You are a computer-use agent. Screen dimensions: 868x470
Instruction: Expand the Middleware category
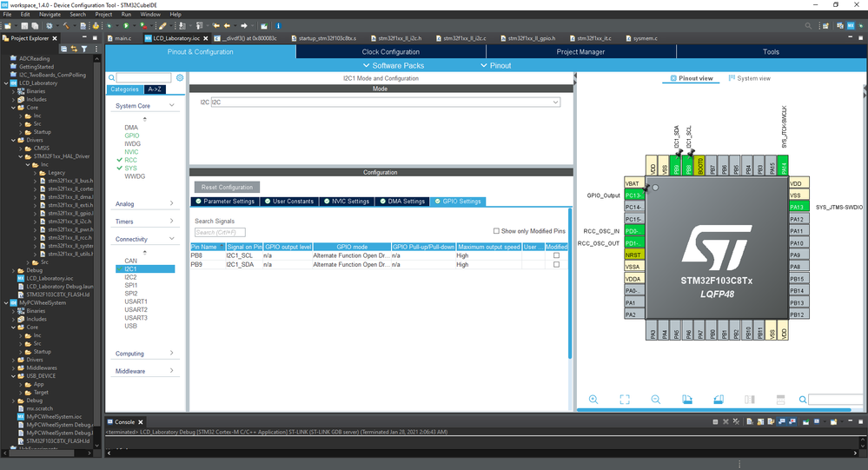coord(172,371)
